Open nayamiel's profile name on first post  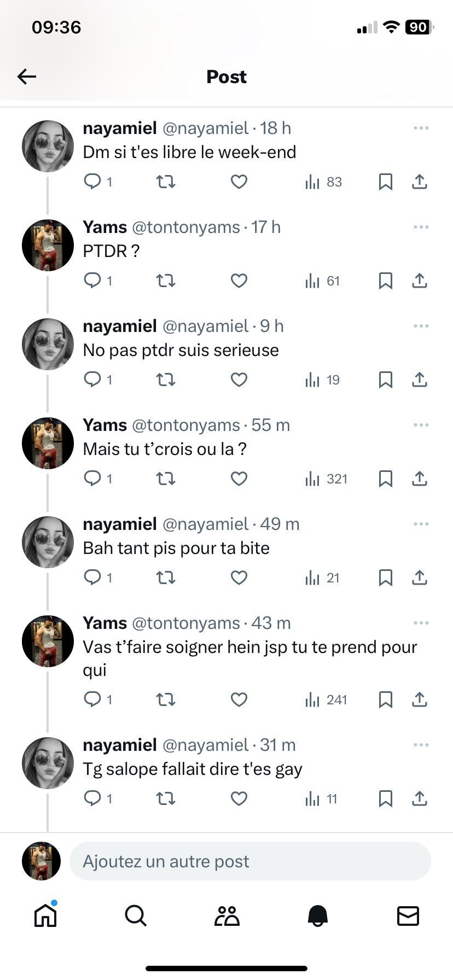click(120, 128)
